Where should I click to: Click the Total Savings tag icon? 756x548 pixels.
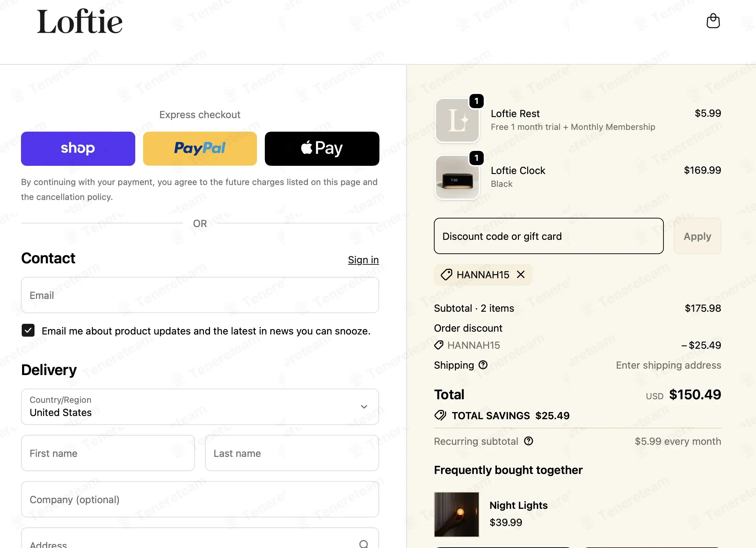[440, 415]
